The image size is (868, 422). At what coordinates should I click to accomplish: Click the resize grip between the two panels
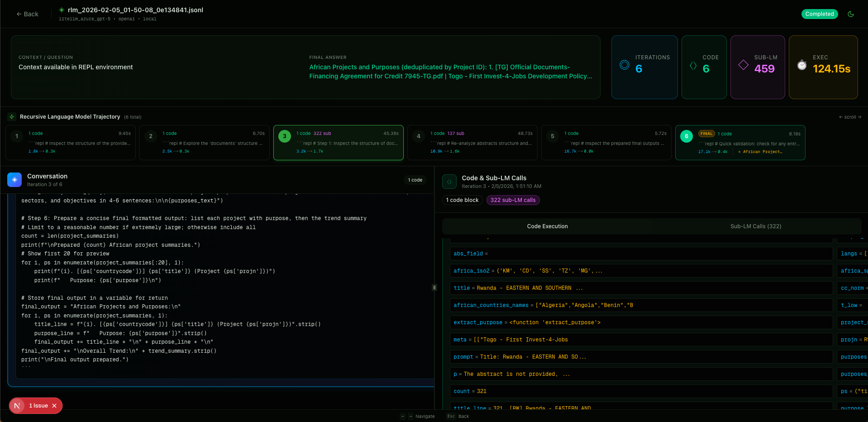click(434, 288)
